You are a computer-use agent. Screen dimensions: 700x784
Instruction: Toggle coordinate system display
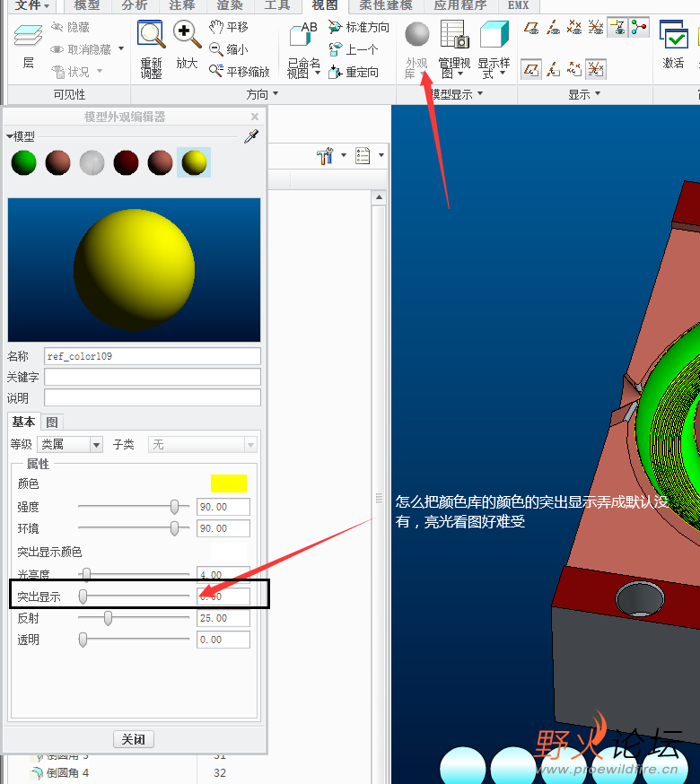[595, 27]
